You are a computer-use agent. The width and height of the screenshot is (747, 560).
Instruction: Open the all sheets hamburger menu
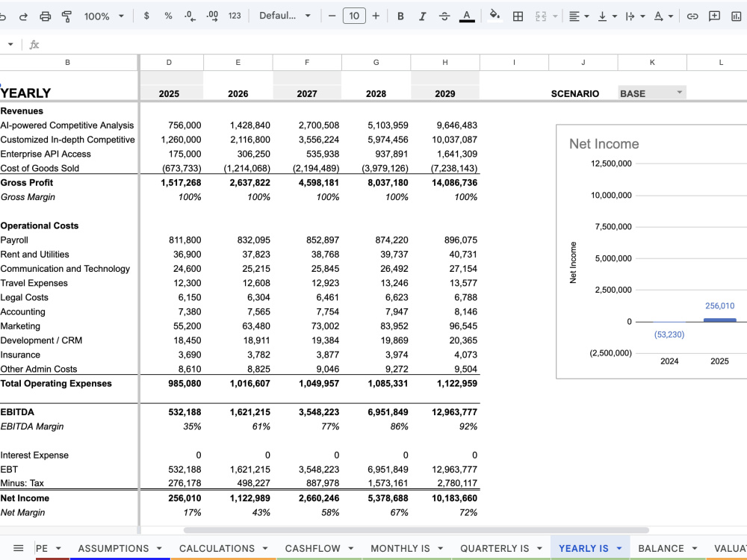18,548
